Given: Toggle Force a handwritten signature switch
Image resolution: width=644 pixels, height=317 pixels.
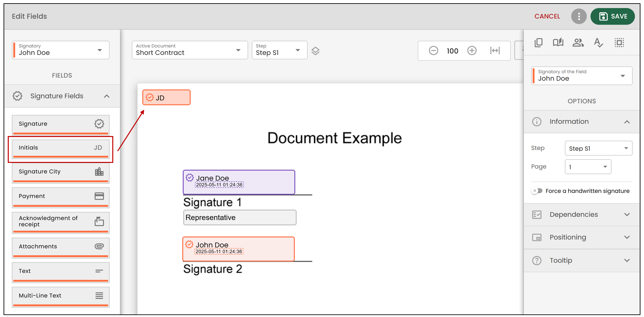Looking at the screenshot, I should (537, 191).
